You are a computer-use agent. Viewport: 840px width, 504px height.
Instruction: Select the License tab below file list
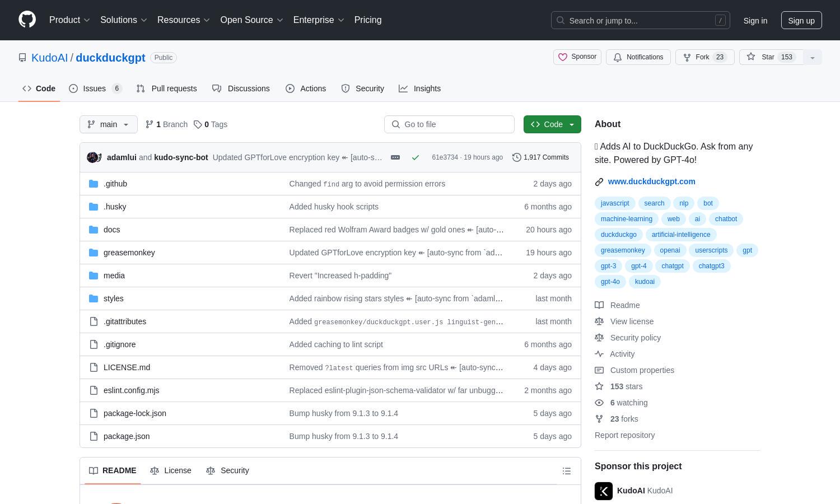click(171, 470)
